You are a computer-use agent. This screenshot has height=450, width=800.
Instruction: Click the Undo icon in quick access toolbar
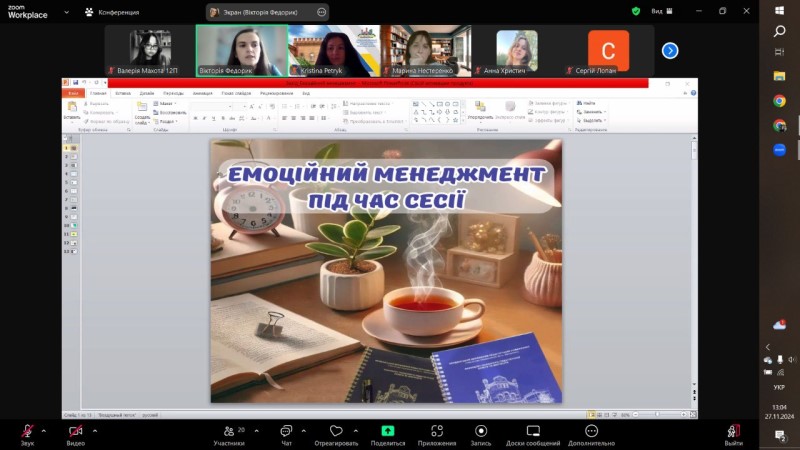click(84, 83)
